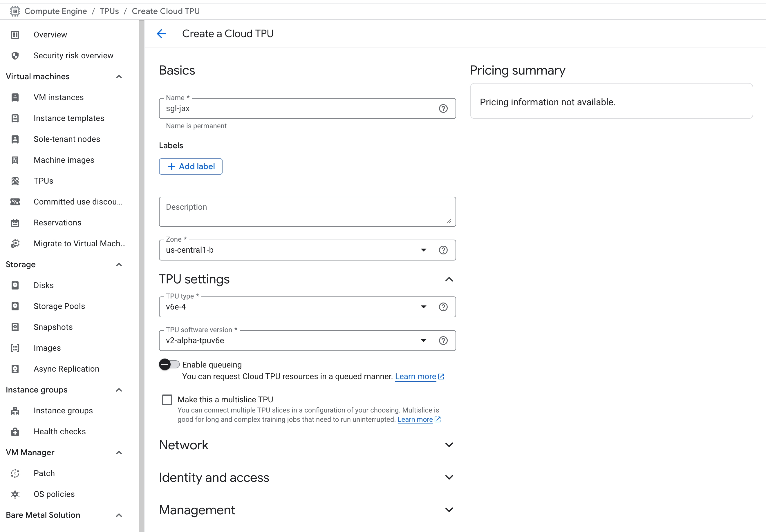Image resolution: width=766 pixels, height=532 pixels.
Task: Open the TPU type dropdown
Action: pos(423,307)
